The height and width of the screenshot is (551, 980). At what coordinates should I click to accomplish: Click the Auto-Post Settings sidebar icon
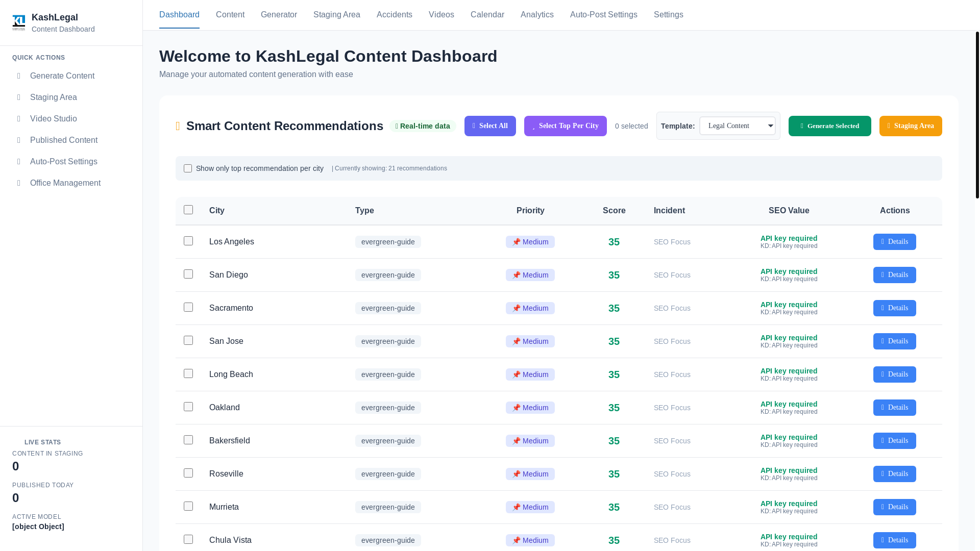(x=19, y=162)
